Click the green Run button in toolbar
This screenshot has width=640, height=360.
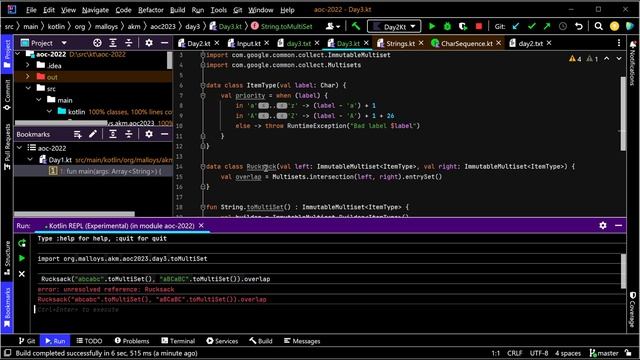click(431, 27)
